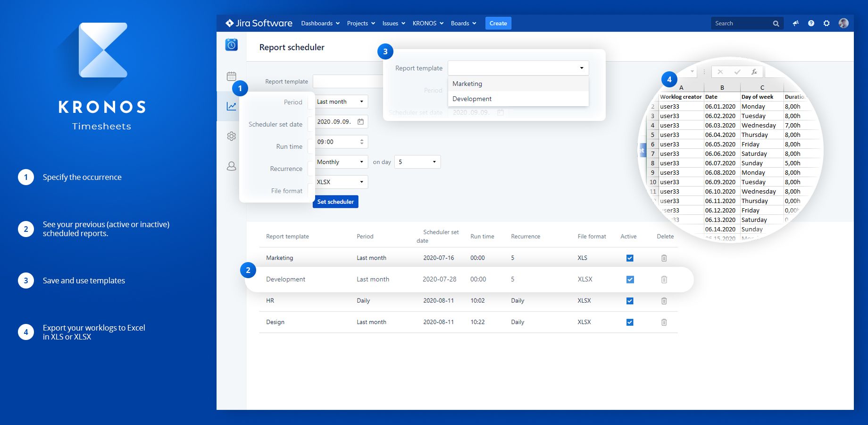Open the KRONOS menu
Screen dimensions: 868x425
click(x=428, y=23)
